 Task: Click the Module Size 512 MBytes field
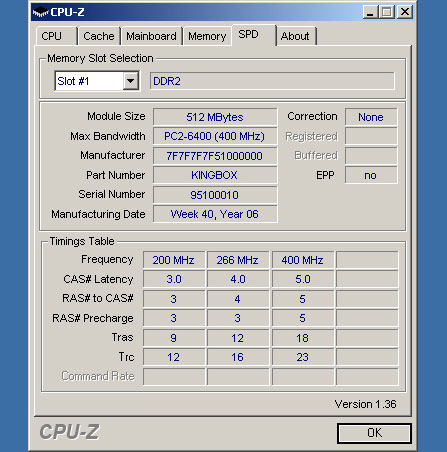tap(215, 117)
